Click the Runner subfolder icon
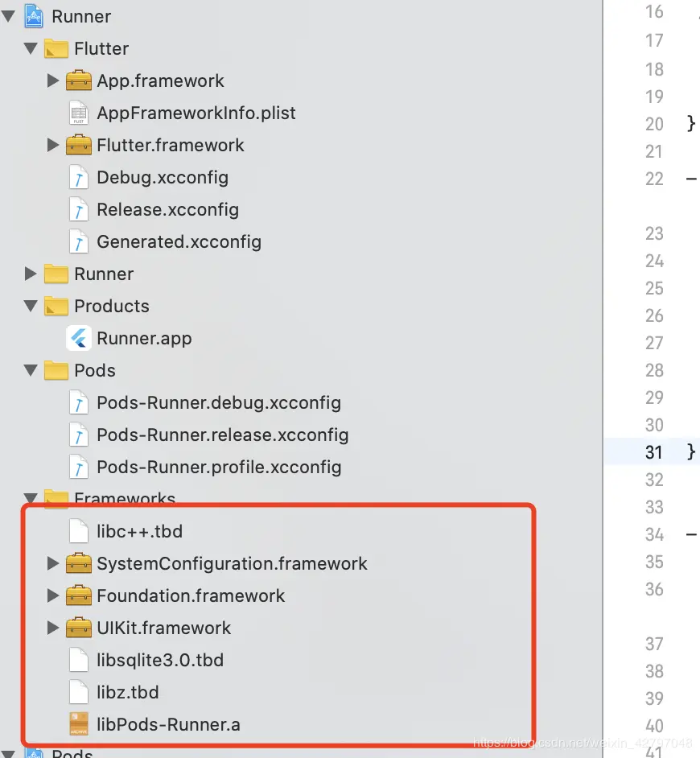 point(56,274)
